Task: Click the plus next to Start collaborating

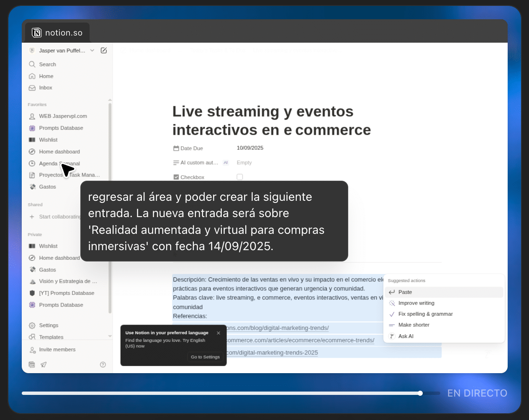Action: (32, 217)
